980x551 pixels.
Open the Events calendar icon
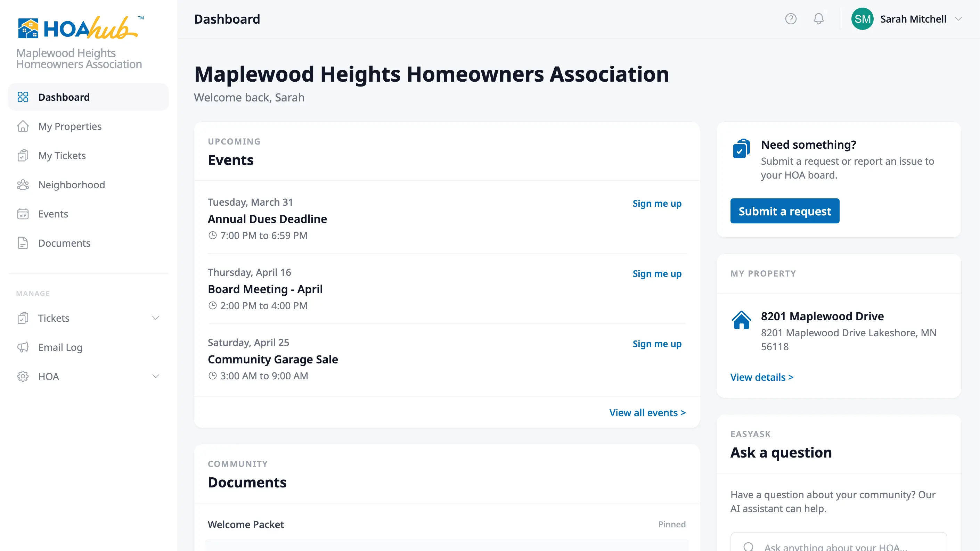click(23, 214)
